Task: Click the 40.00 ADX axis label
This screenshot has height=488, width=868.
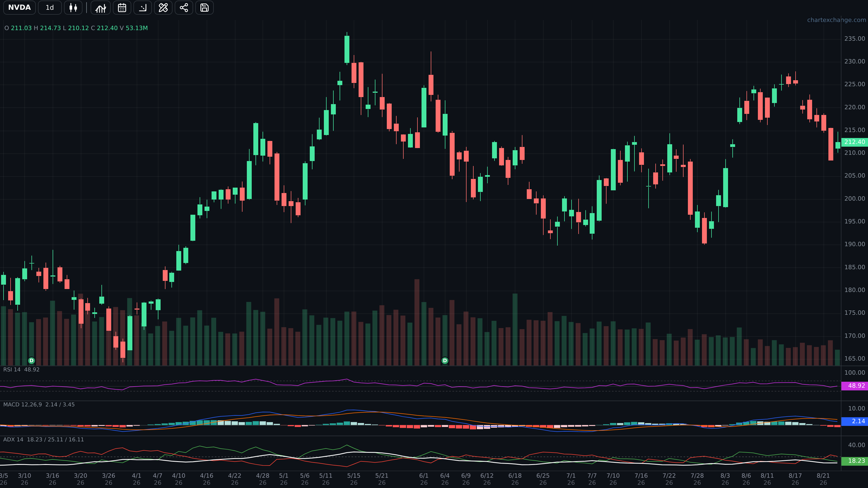Action: 857,445
